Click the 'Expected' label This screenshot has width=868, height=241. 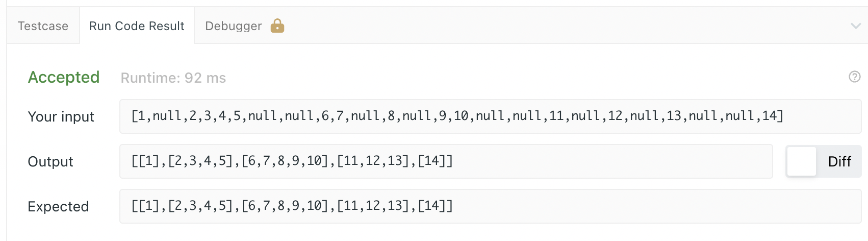[58, 207]
